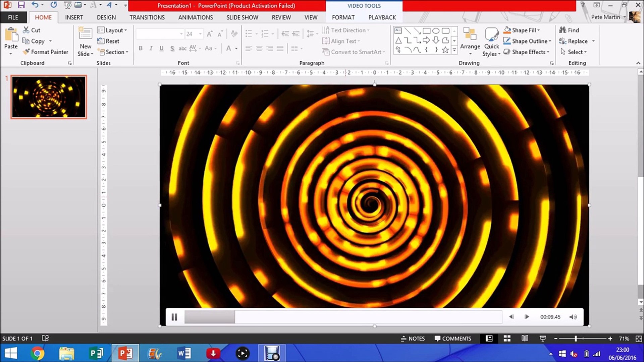Select the star shape in shapes gallery
The height and width of the screenshot is (362, 644).
coord(445,50)
